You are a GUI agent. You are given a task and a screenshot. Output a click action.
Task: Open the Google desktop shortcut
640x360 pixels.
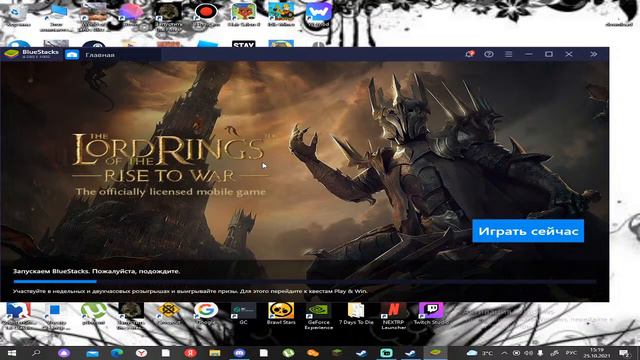206,314
